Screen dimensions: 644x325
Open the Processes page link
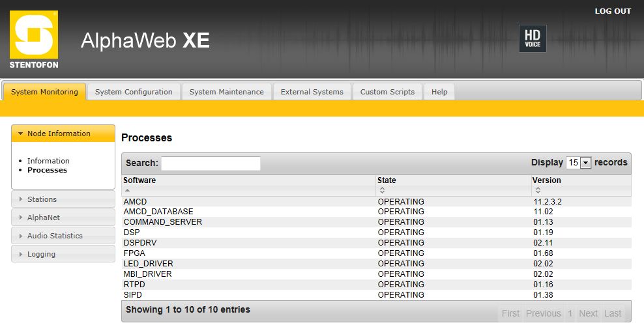[x=47, y=170]
